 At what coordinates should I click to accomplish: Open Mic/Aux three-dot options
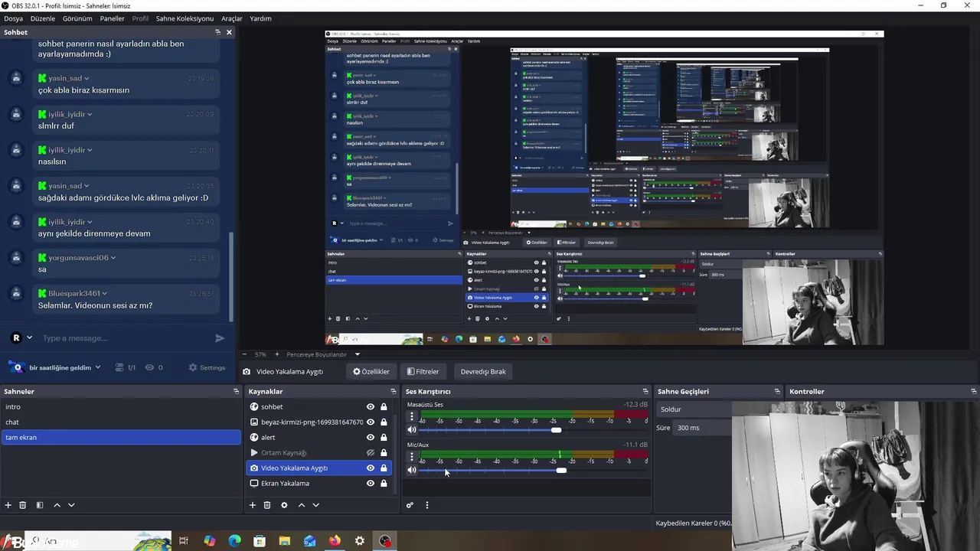[412, 457]
